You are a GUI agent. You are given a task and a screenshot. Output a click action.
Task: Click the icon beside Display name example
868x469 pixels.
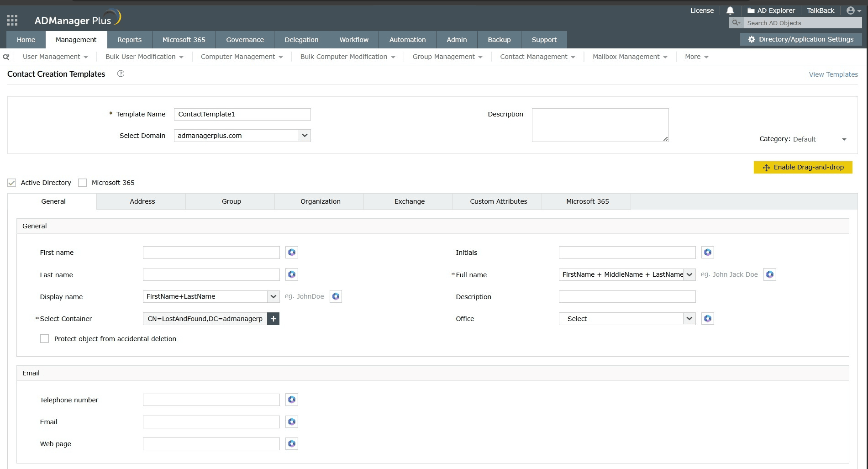coord(336,296)
